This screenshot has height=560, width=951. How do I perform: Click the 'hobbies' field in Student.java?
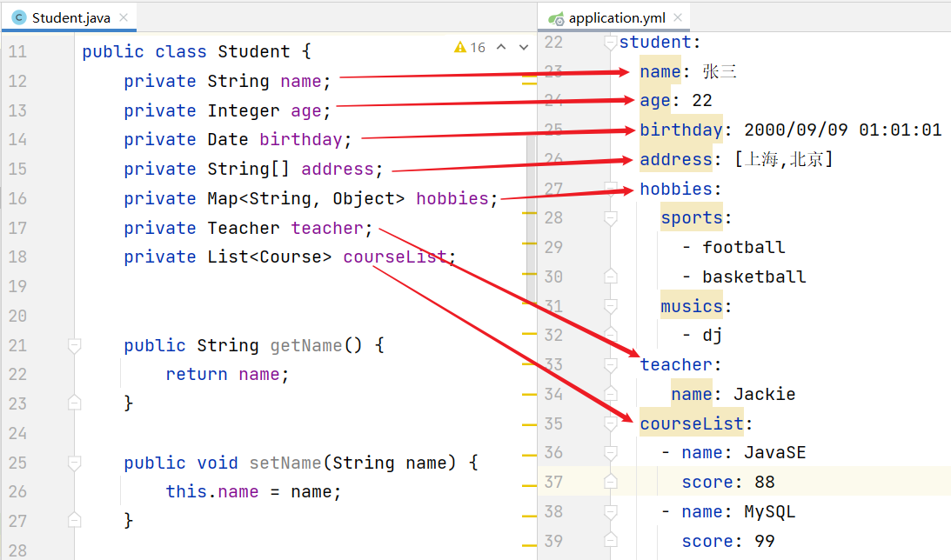click(452, 199)
